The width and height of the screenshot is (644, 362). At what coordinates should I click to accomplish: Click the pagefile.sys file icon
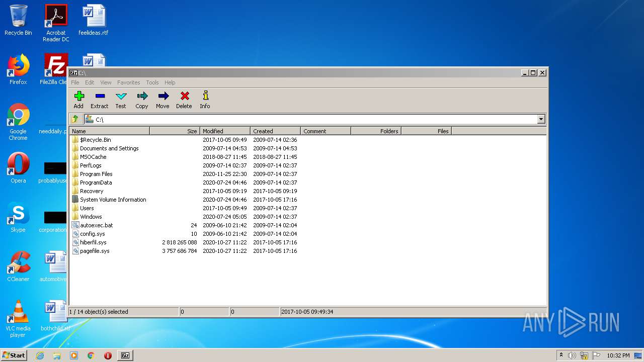pos(75,251)
